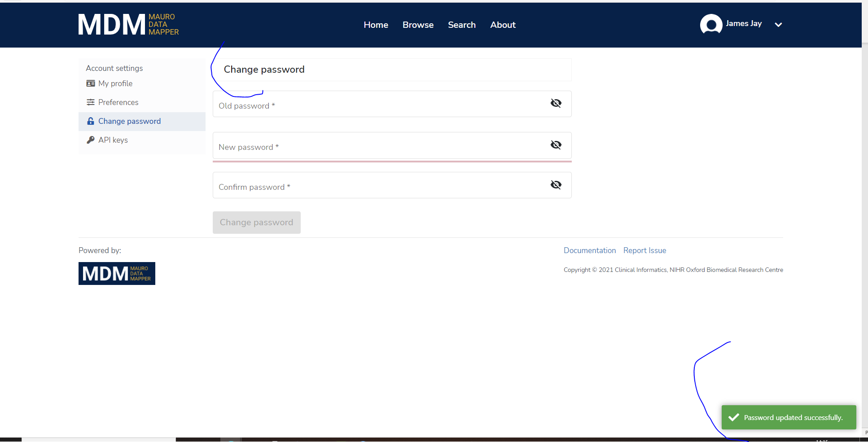Show the New password text
The width and height of the screenshot is (868, 442).
(556, 144)
